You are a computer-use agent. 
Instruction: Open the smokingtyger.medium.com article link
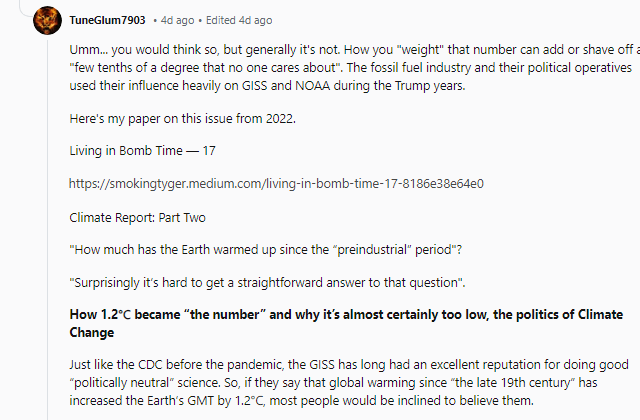[x=276, y=184]
